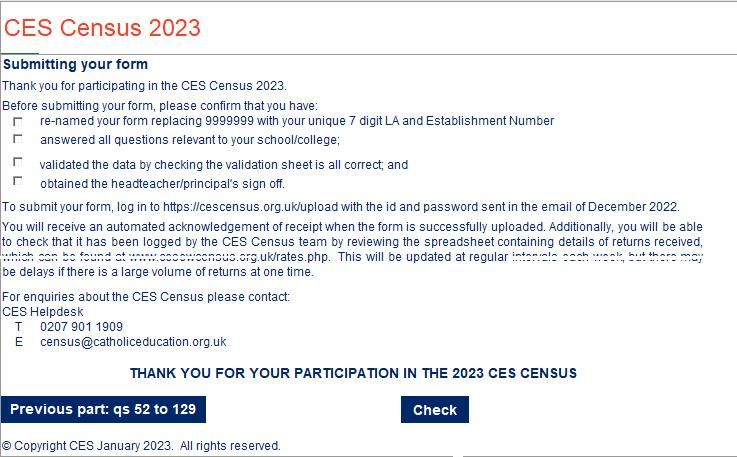Select the census@catholiceducation.org.uk email address

[x=133, y=342]
